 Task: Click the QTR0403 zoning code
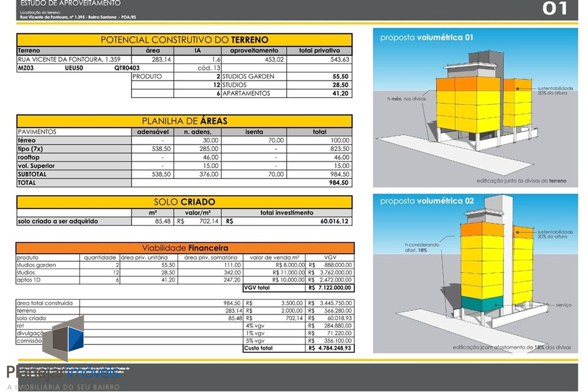point(127,68)
